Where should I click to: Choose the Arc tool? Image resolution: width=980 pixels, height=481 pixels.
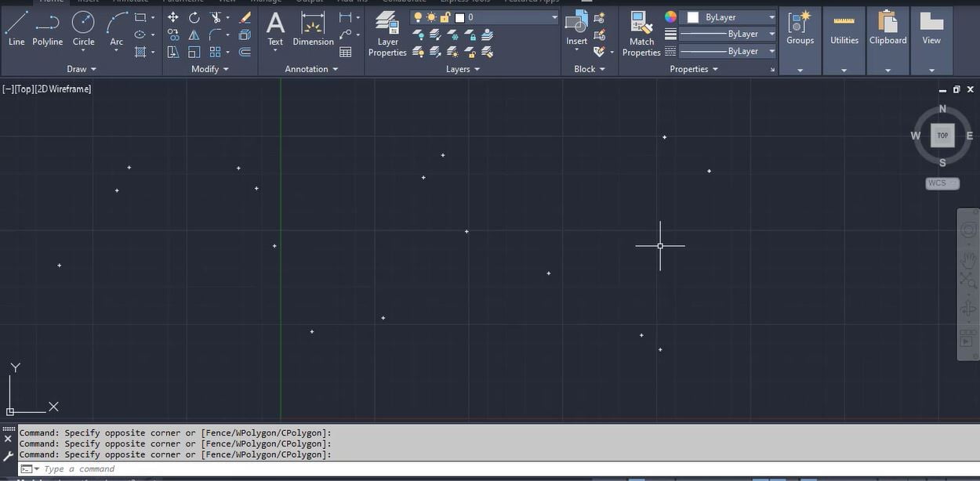tap(117, 28)
